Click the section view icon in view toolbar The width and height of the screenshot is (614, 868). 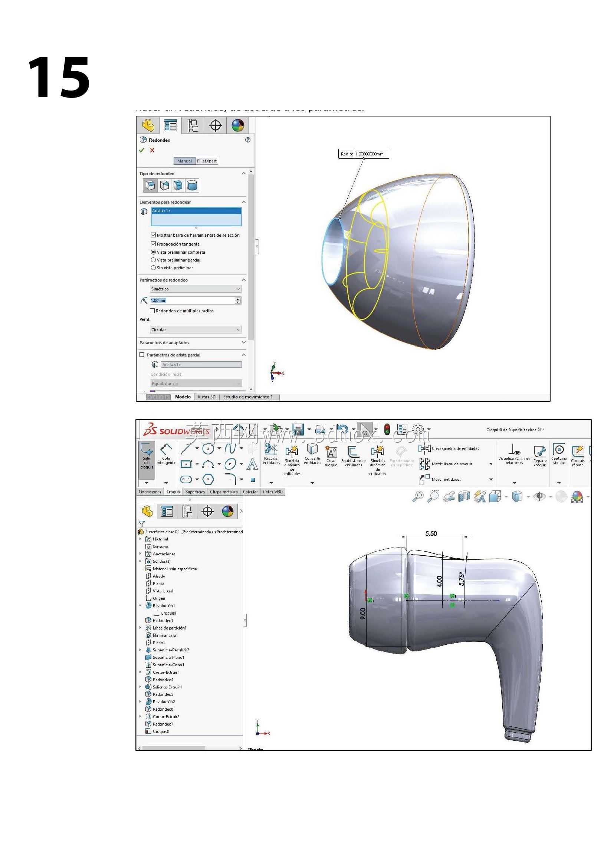click(464, 496)
